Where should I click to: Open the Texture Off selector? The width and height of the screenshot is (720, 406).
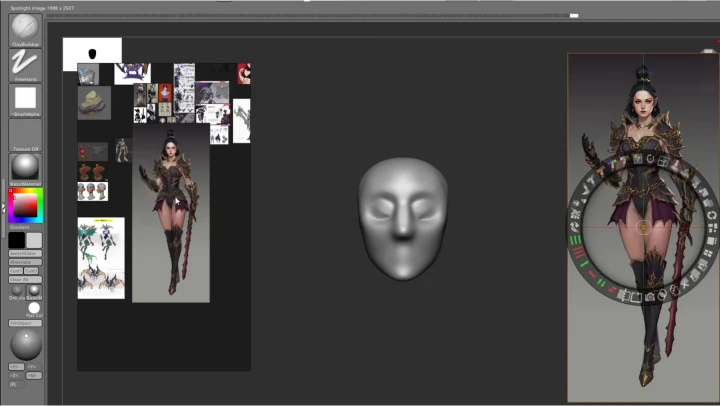click(25, 135)
